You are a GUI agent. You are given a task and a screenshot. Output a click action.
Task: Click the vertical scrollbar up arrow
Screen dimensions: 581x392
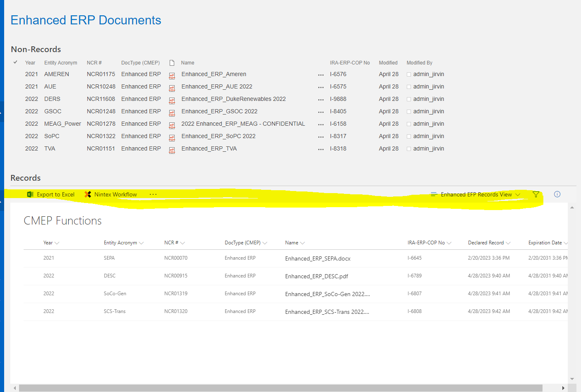click(572, 208)
